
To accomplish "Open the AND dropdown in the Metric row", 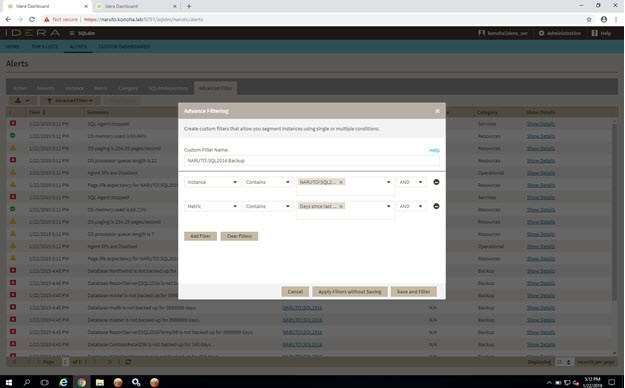I will coord(411,206).
